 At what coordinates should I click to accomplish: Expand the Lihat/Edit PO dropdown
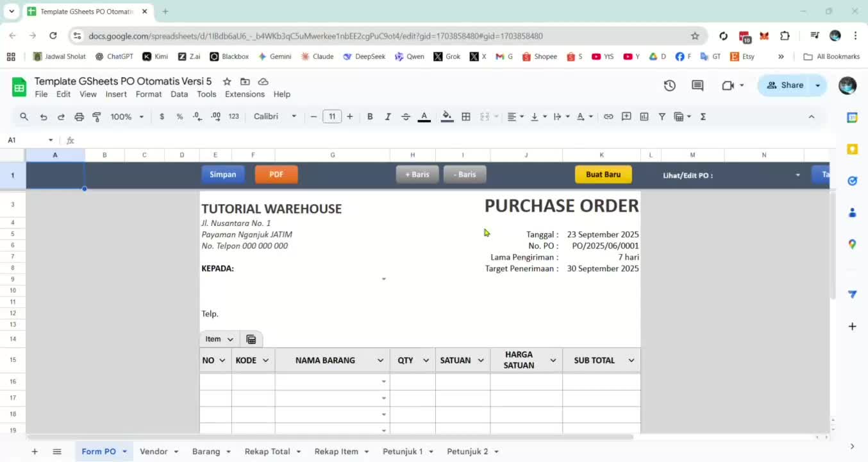pyautogui.click(x=797, y=175)
